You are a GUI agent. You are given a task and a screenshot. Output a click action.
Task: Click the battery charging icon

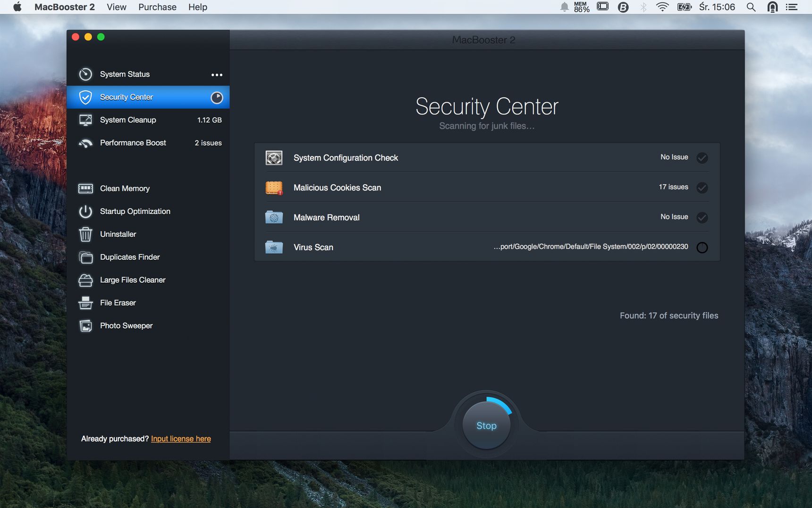pos(685,7)
